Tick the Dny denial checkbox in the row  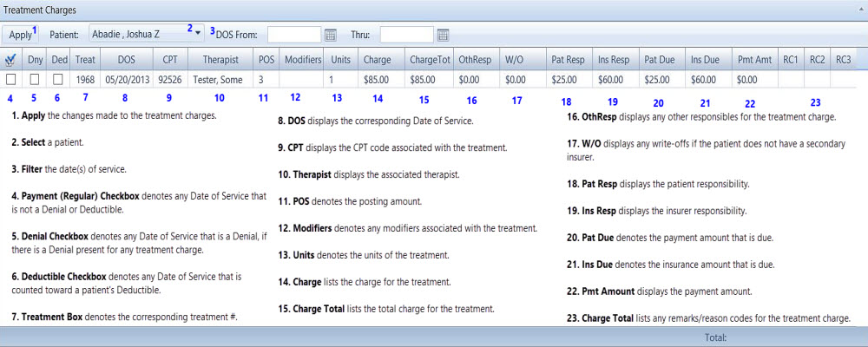coord(35,80)
